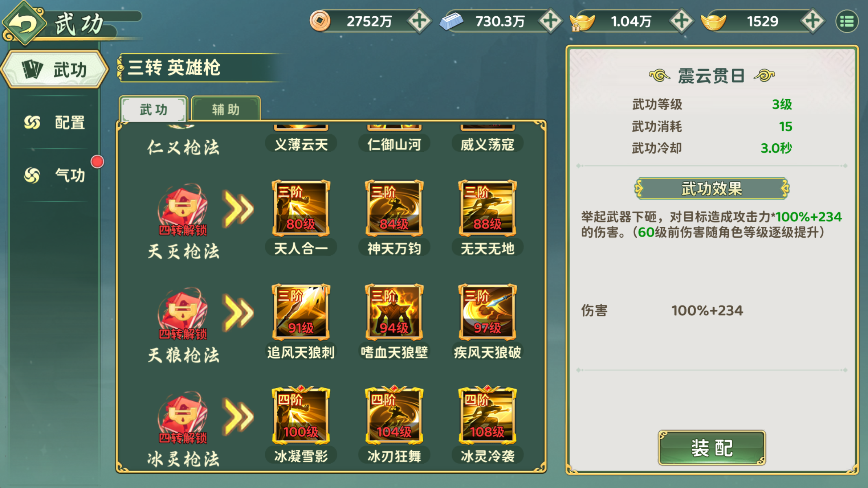Viewport: 868px width, 488px height.
Task: Select the 嗜血天狼壁 94级 skill icon
Action: click(x=394, y=312)
